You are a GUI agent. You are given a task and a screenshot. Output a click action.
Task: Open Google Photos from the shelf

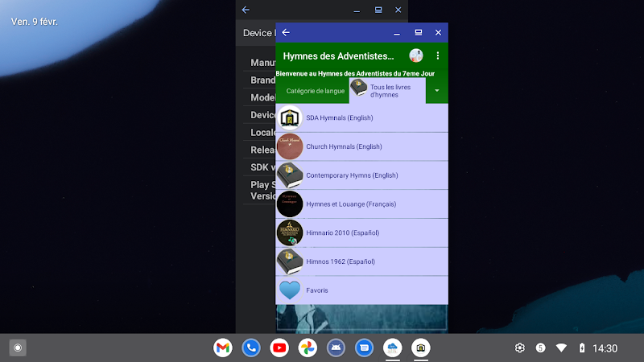(308, 348)
